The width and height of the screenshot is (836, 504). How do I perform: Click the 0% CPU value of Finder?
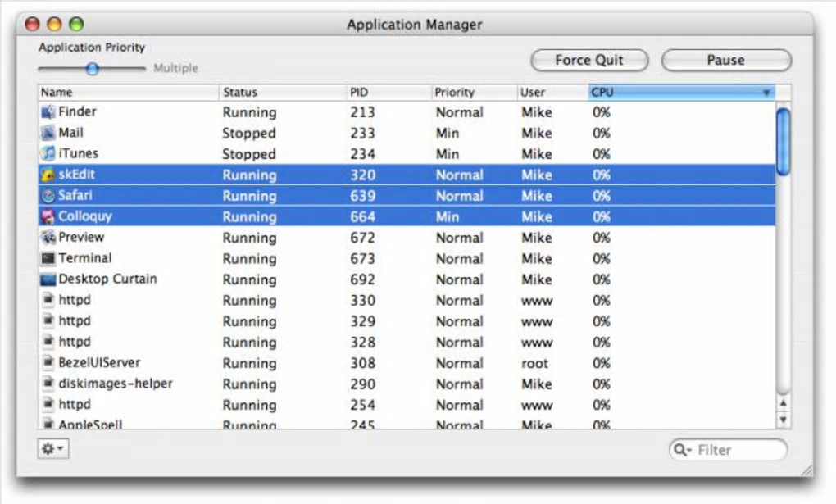602,112
